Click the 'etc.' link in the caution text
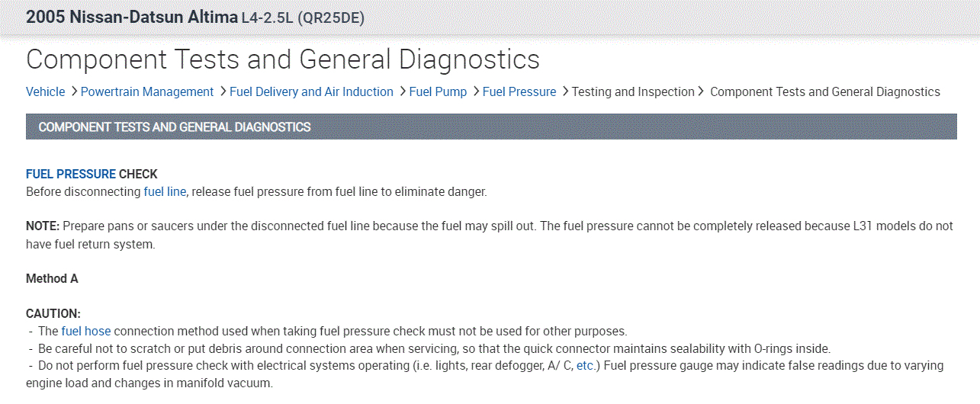Image resolution: width=980 pixels, height=404 pixels. (x=586, y=365)
